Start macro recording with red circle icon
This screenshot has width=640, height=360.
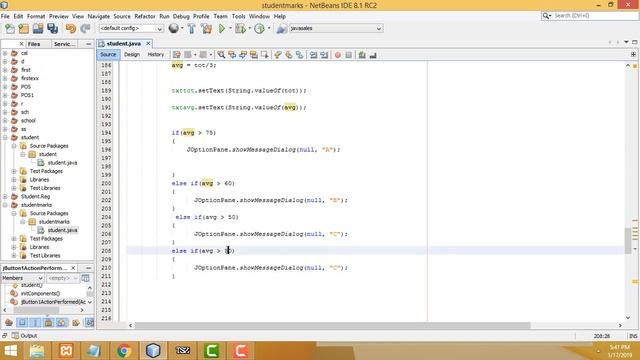[x=338, y=55]
